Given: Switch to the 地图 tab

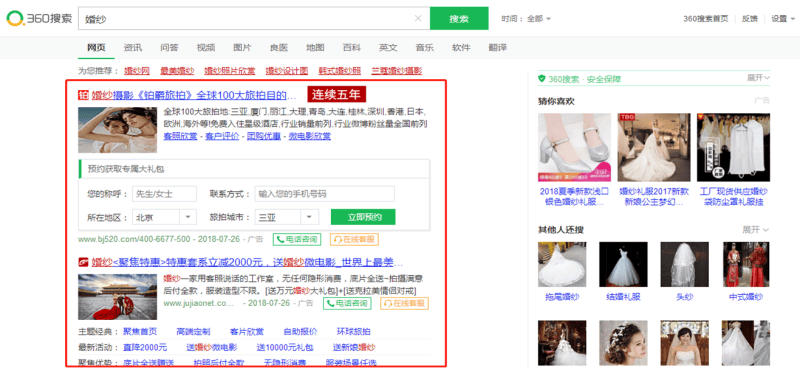Looking at the screenshot, I should pos(315,47).
